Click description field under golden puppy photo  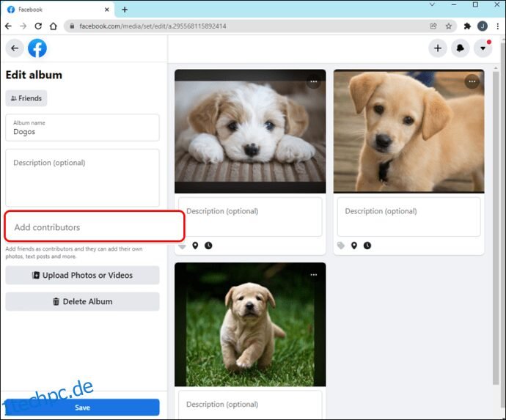click(408, 217)
